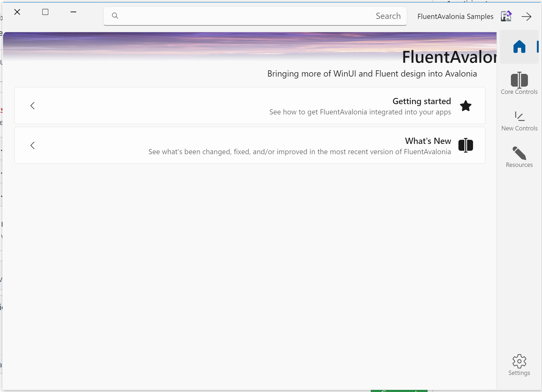542x392 pixels.
Task: Expand the Getting started chevron
Action: 33,106
